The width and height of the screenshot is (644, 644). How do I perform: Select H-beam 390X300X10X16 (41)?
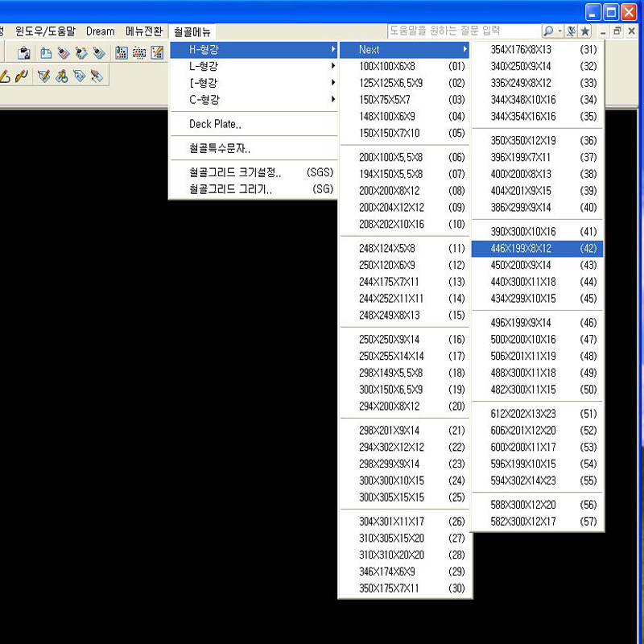(x=537, y=232)
